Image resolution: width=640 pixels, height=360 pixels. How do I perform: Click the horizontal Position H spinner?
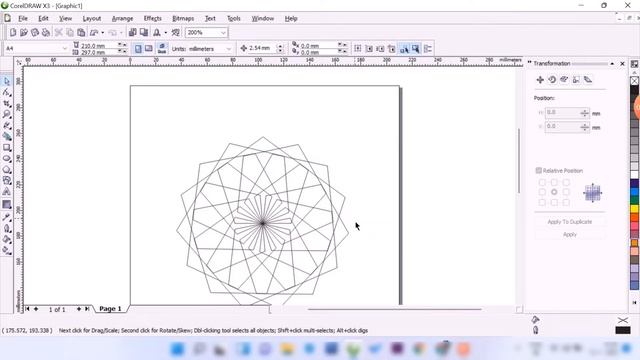click(x=584, y=113)
